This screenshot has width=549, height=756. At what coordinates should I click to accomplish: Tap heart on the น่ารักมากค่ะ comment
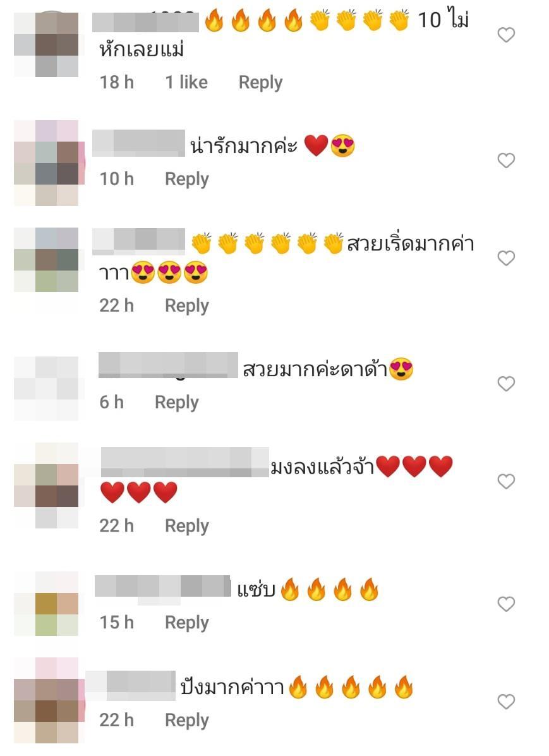click(x=506, y=160)
